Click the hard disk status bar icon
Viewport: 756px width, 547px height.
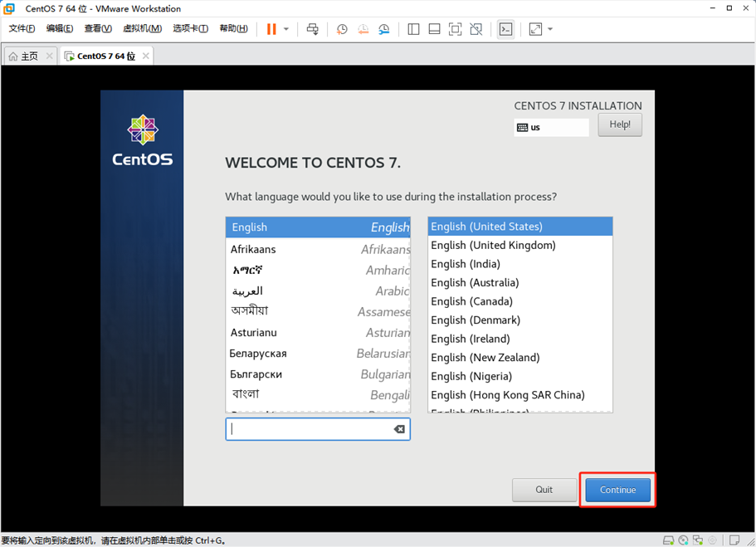click(x=668, y=540)
